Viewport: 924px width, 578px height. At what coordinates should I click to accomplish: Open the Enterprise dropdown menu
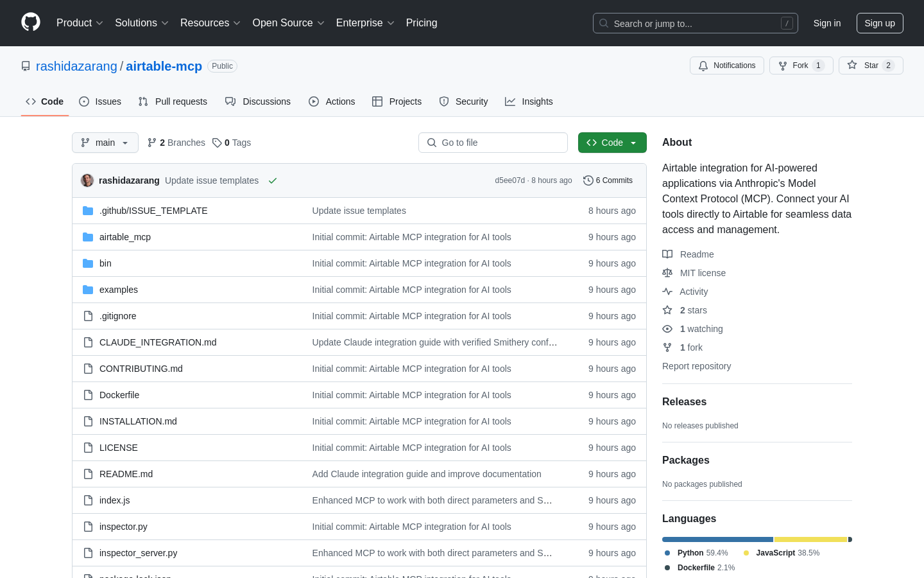click(365, 23)
